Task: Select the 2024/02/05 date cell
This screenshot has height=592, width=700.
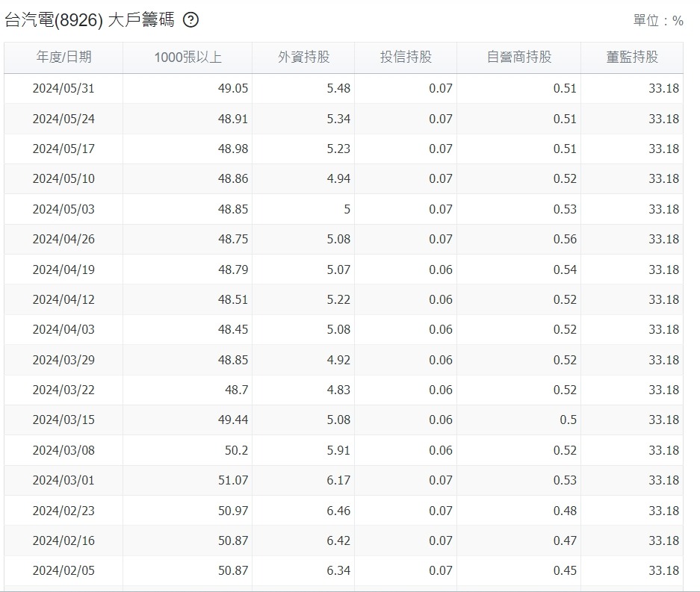Action: point(64,570)
